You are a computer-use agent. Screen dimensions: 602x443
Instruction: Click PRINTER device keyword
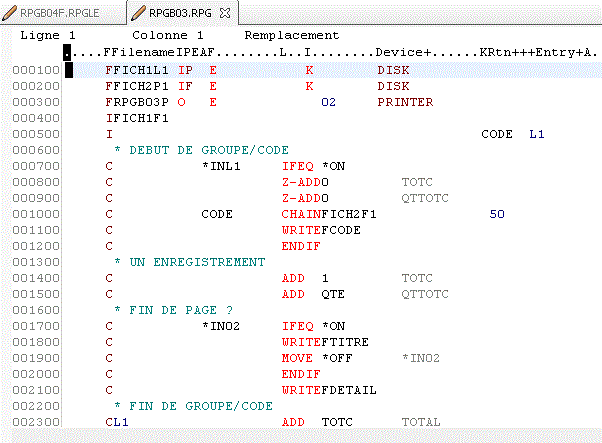[405, 102]
